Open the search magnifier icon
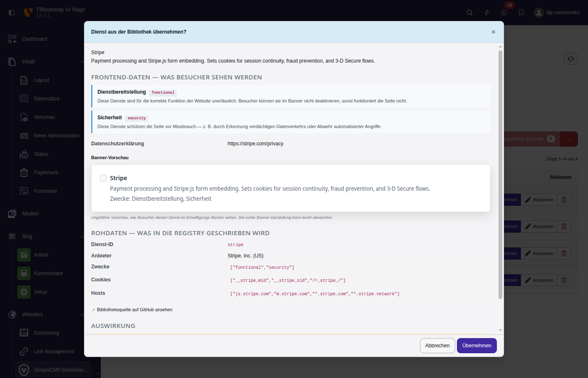This screenshot has height=378, width=588. (470, 13)
